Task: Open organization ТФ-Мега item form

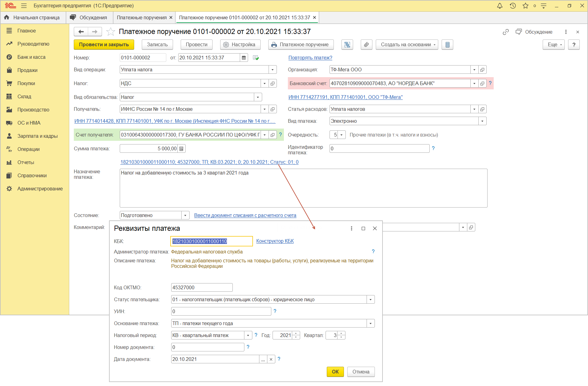Action: [482, 70]
